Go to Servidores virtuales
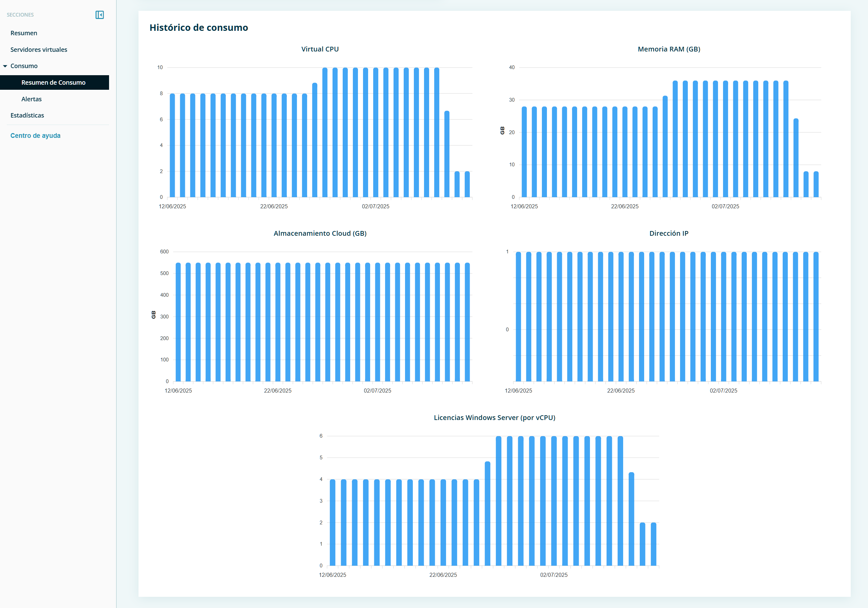868x608 pixels. point(39,49)
